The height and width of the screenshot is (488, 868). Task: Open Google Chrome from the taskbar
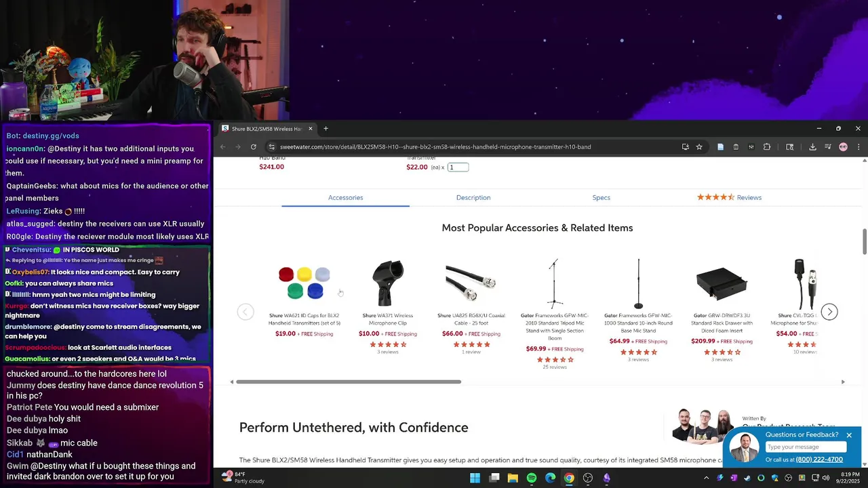569,478
